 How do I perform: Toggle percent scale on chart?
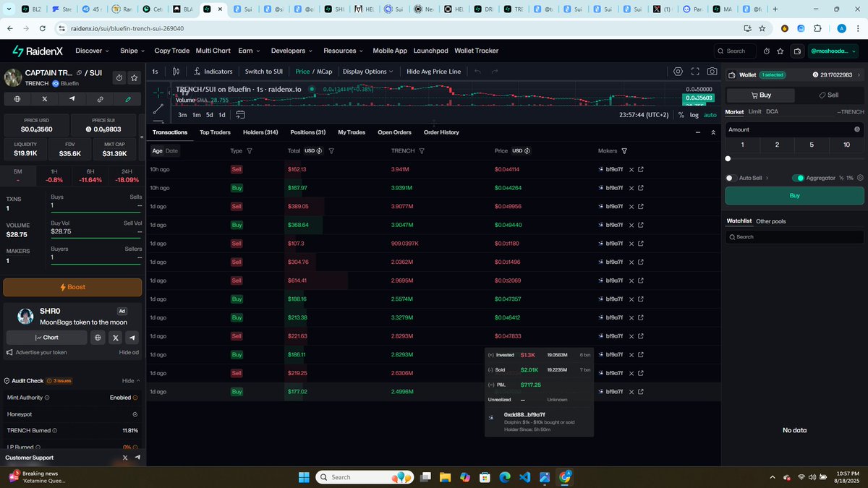pyautogui.click(x=681, y=115)
